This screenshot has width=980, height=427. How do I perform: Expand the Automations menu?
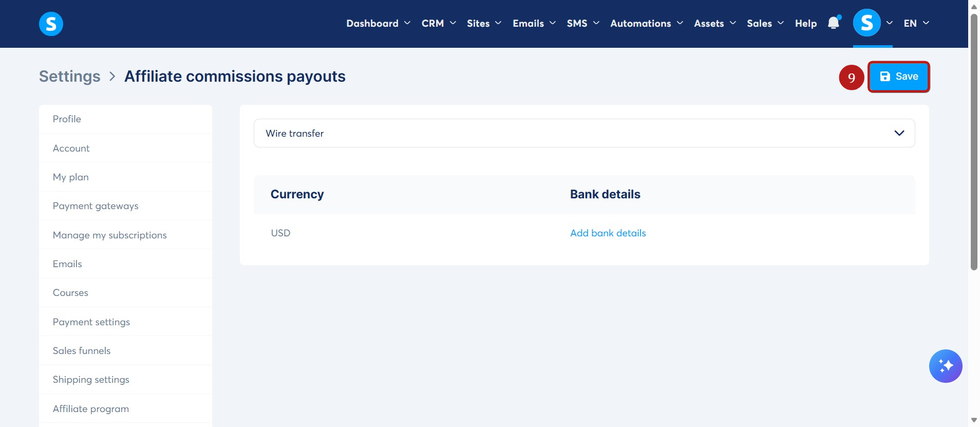pos(646,23)
